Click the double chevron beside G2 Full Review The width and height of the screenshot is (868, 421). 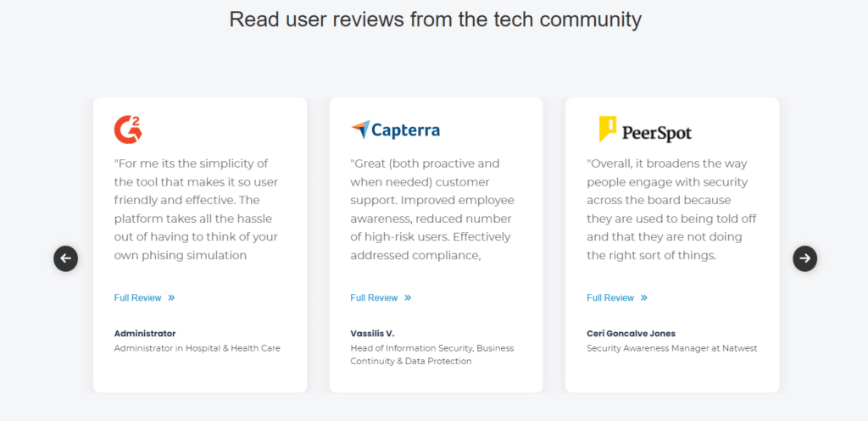(x=171, y=297)
